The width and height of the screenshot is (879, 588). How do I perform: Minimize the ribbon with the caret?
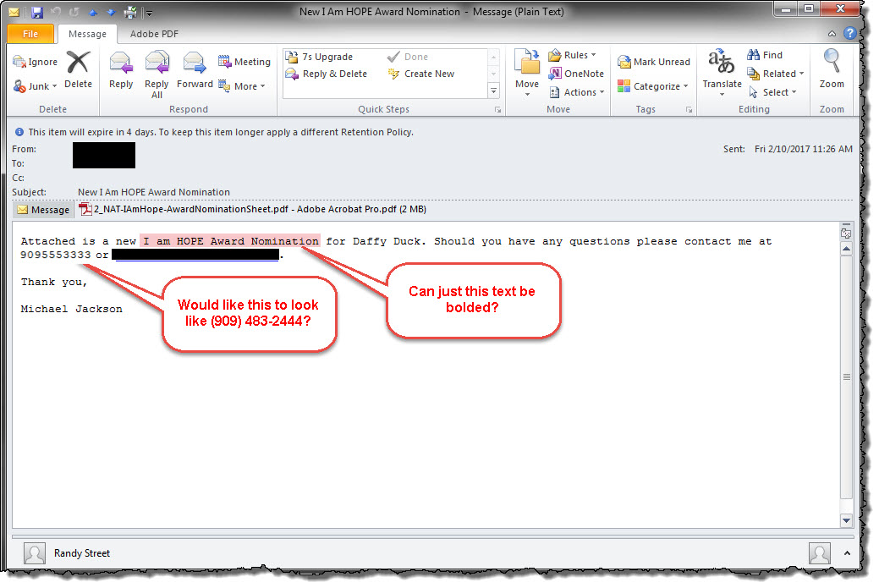tap(832, 34)
